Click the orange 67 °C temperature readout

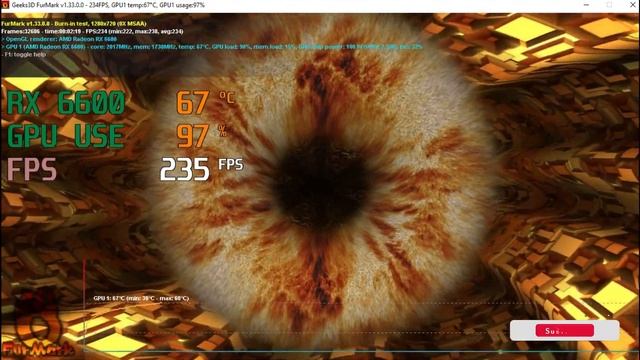click(205, 102)
